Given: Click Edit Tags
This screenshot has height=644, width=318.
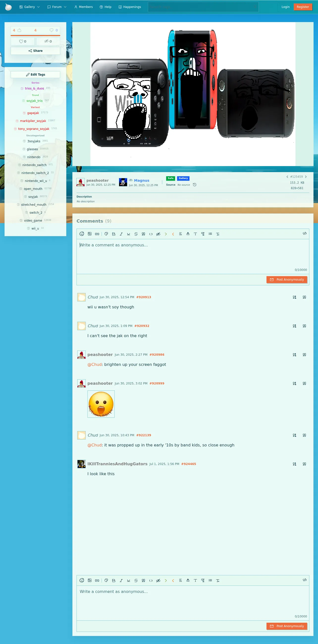Looking at the screenshot, I should [35, 75].
